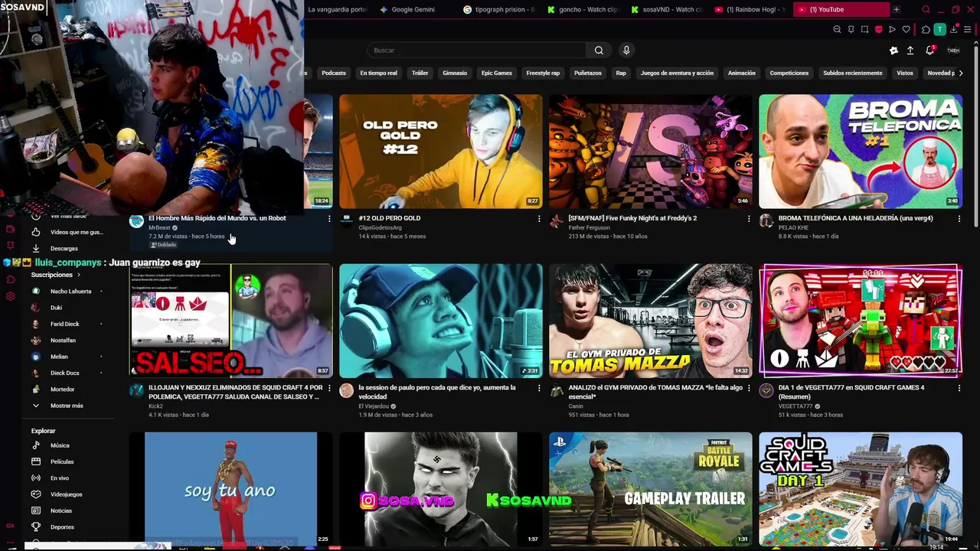Expand Mostrar más in subscriptions list
The height and width of the screenshot is (551, 980).
coord(67,406)
